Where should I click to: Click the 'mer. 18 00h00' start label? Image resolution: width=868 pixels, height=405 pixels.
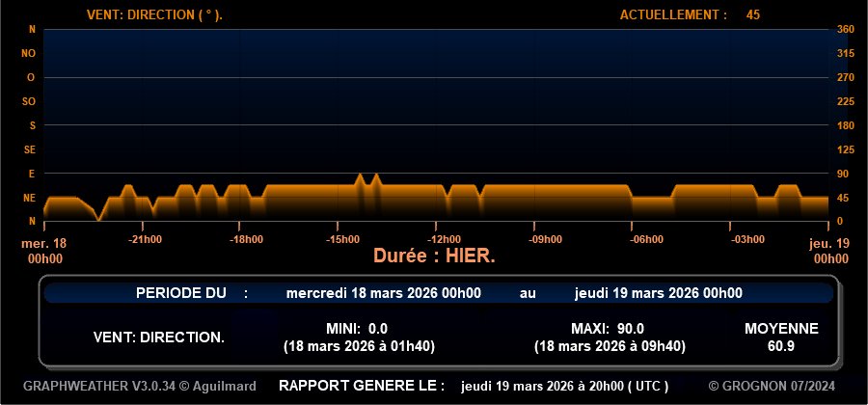(42, 251)
